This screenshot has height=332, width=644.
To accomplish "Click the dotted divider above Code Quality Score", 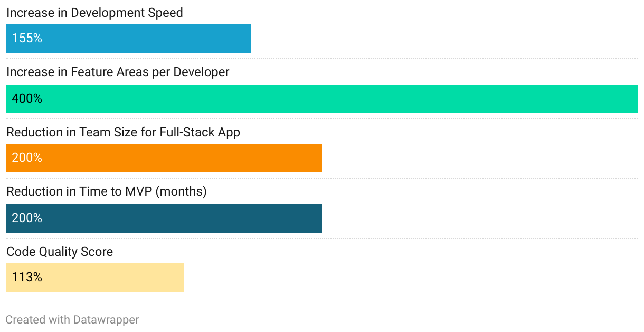I will 322,238.
